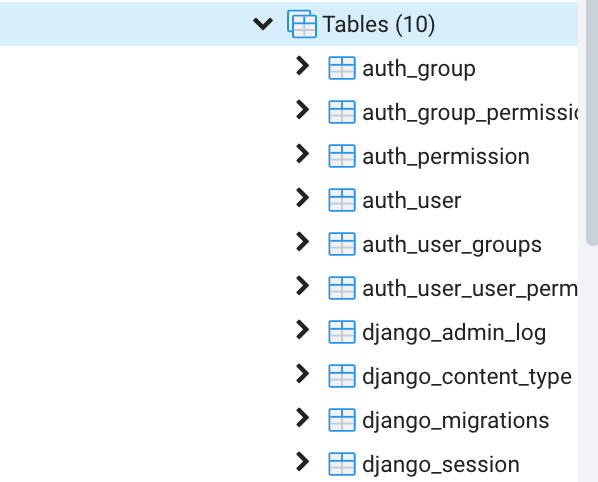Select django_admin_log table name
This screenshot has width=598, height=482.
tap(454, 333)
